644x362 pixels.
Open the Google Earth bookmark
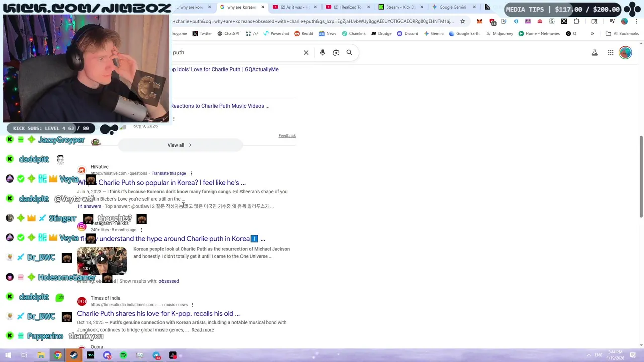[464, 34]
